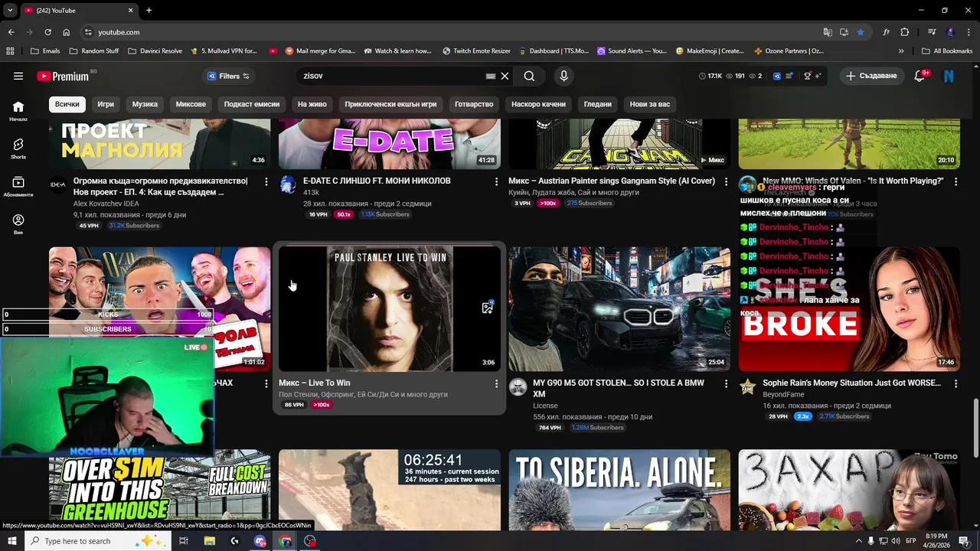Image resolution: width=980 pixels, height=551 pixels.
Task: Clear the search query with X
Action: pyautogui.click(x=505, y=76)
